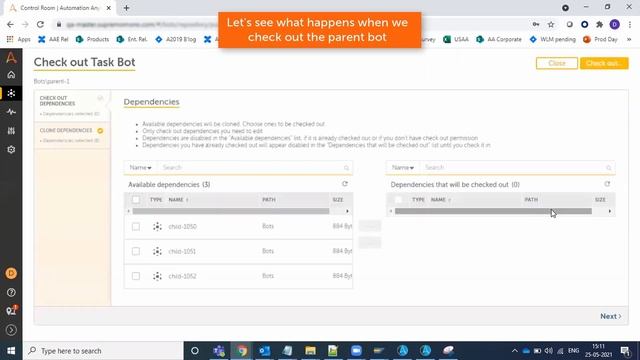Screen dimensions: 640x360
Task: Focus the available dependencies search field
Action: [251, 168]
